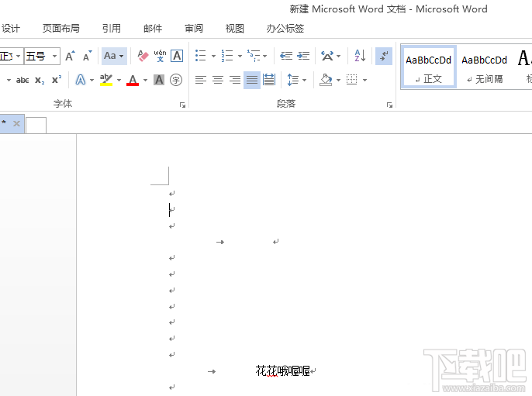Viewport: 532px width, 396px height.
Task: Apply borders with the border icon
Action: [x=352, y=80]
